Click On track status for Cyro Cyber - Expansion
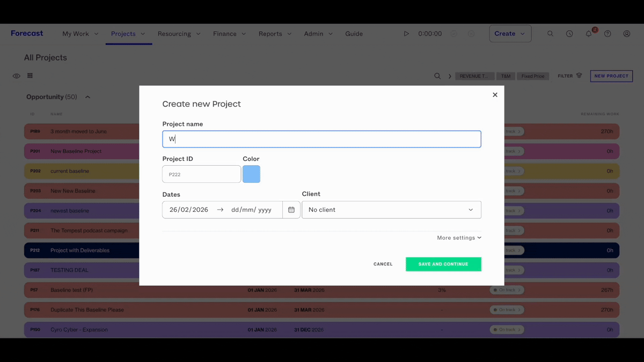The height and width of the screenshot is (362, 644). pyautogui.click(x=507, y=330)
